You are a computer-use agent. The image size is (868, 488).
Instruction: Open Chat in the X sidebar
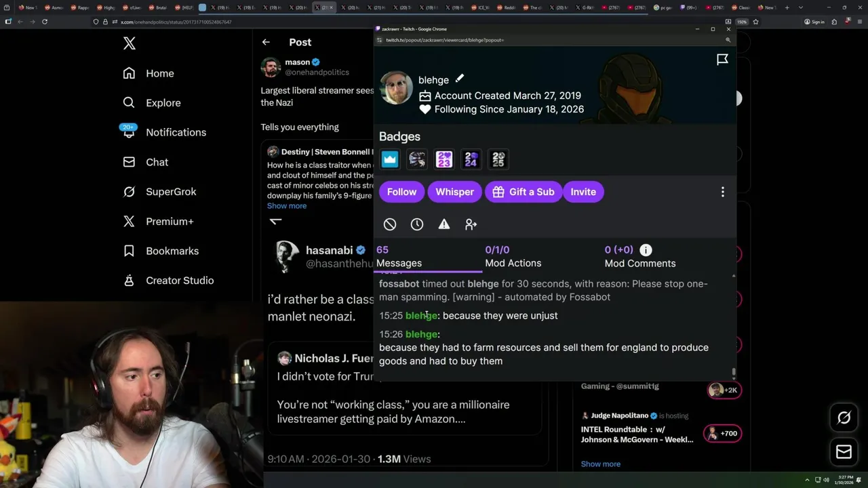pos(145,162)
